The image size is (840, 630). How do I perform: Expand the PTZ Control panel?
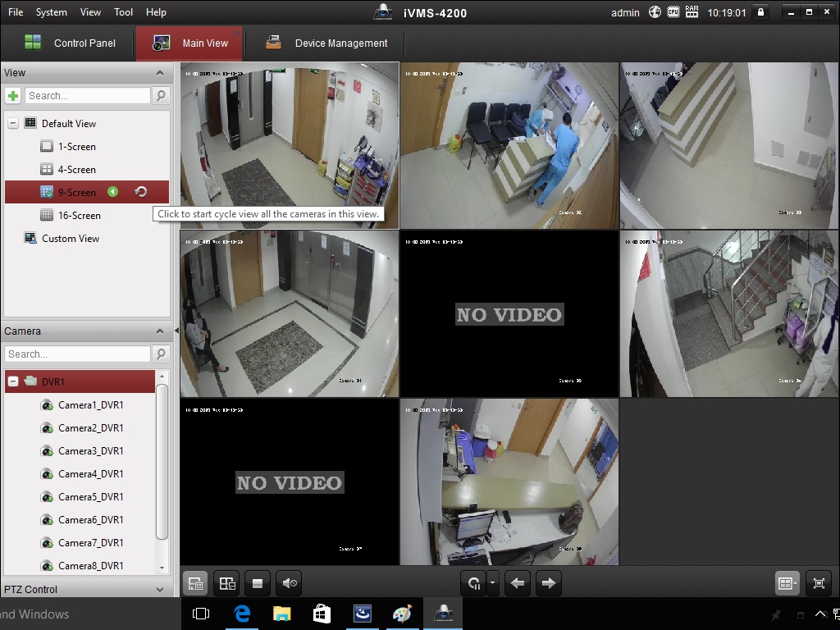160,589
